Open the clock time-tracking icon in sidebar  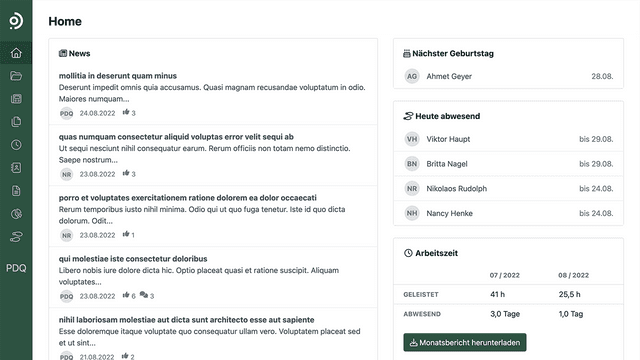(x=16, y=144)
